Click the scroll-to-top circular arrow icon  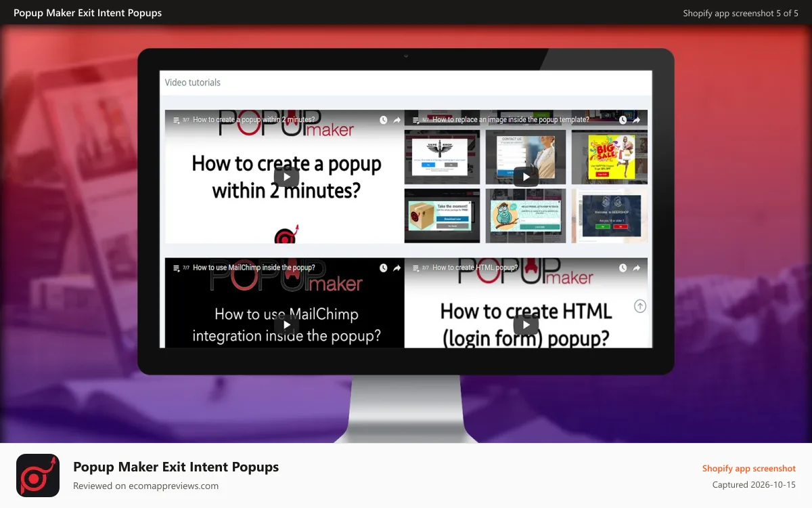tap(640, 306)
